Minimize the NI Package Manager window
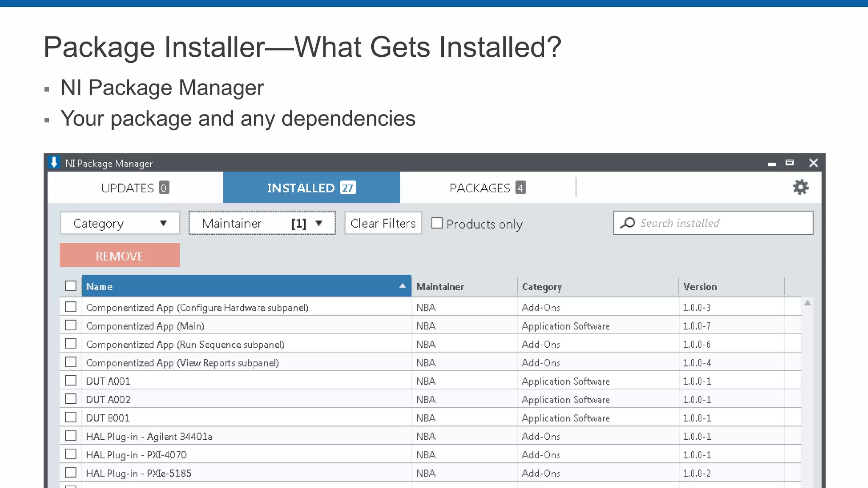Image resolution: width=868 pixels, height=488 pixels. pyautogui.click(x=772, y=164)
